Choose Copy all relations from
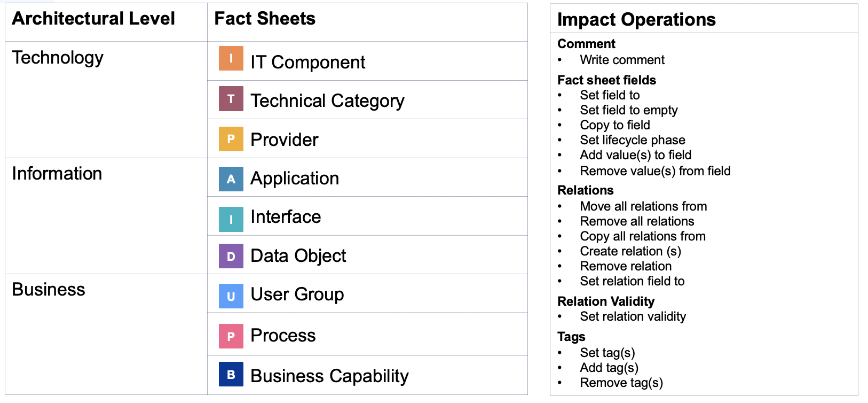 [643, 236]
